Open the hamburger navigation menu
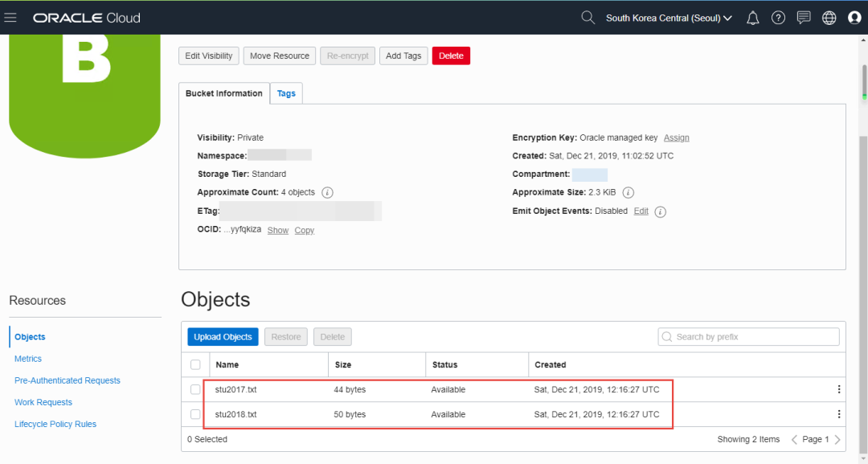Viewport: 868px width, 464px height. point(10,18)
